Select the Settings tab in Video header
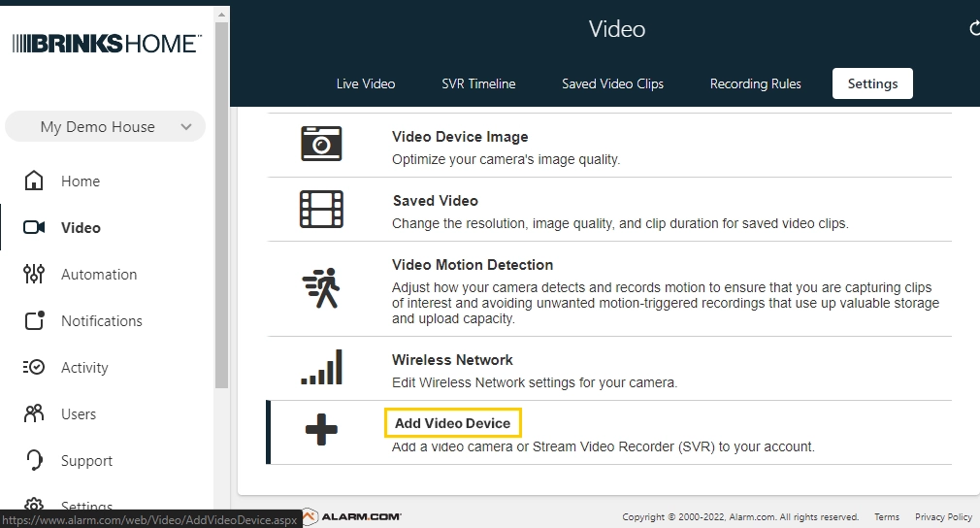980x528 pixels. 872,83
